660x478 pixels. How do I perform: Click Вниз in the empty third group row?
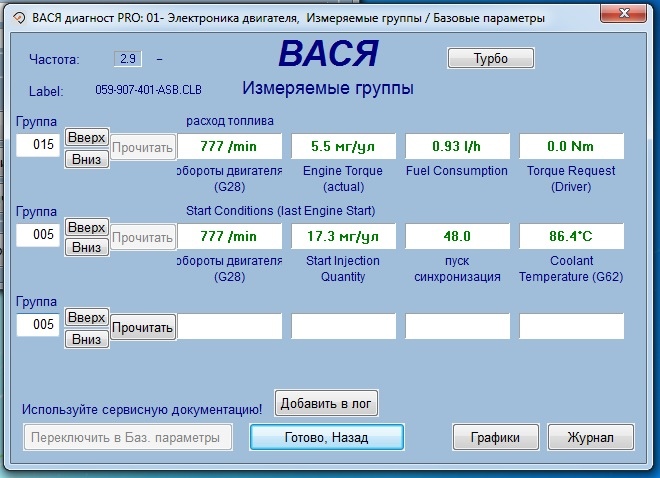(87, 339)
